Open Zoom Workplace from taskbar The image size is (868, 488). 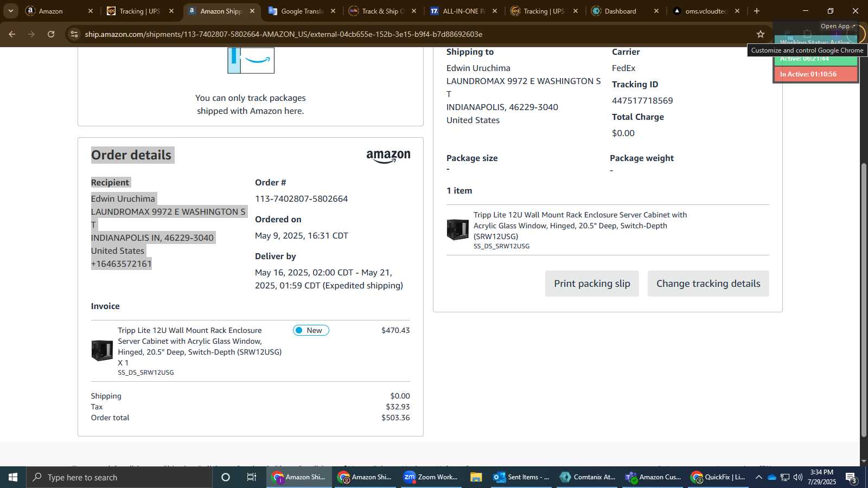(431, 477)
